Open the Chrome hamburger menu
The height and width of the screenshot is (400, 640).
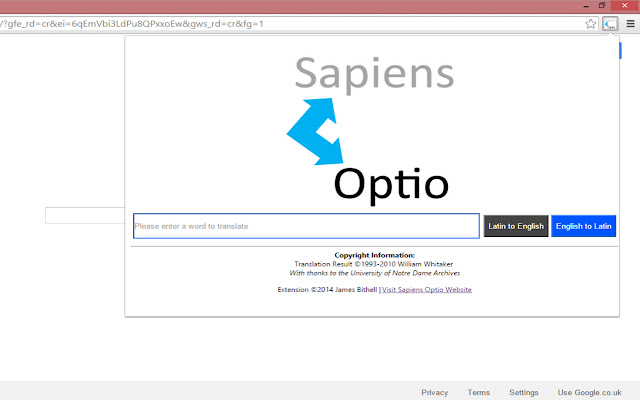(x=630, y=24)
